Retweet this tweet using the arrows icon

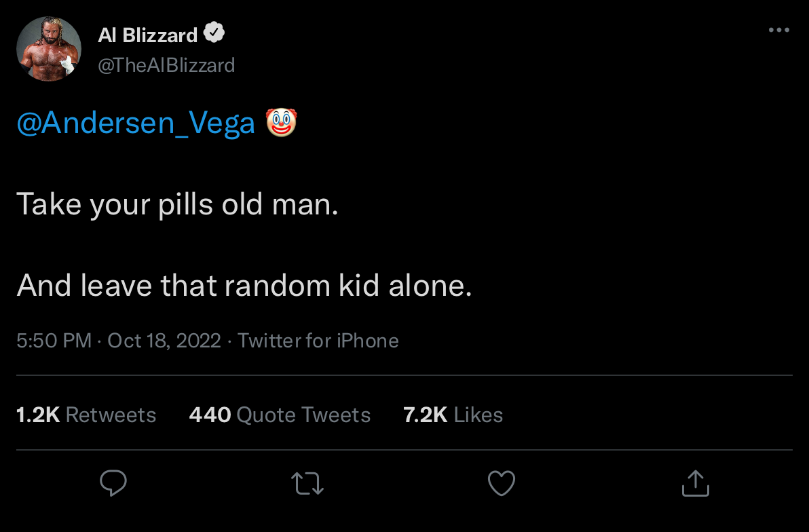click(x=307, y=483)
